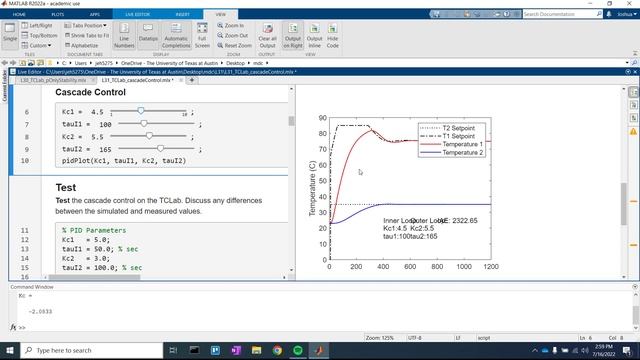
Task: Click the top output-side view icon
Action: pyautogui.click(x=633, y=92)
